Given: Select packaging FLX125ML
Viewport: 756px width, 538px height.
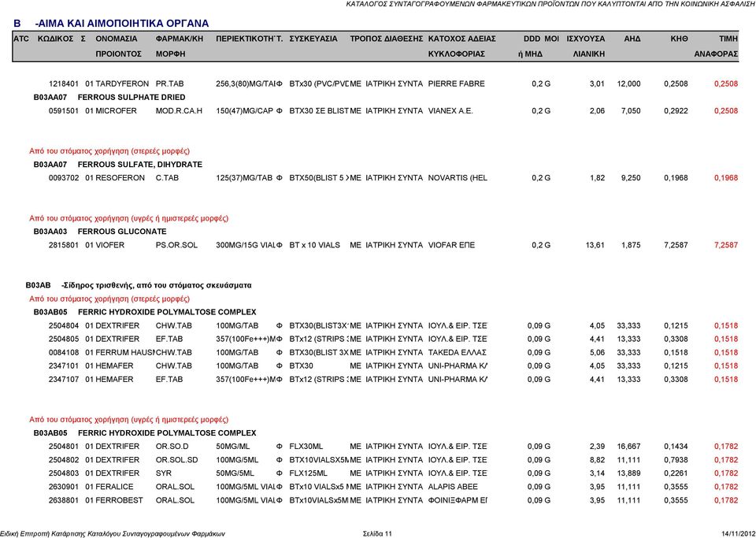Looking at the screenshot, I should tap(308, 473).
